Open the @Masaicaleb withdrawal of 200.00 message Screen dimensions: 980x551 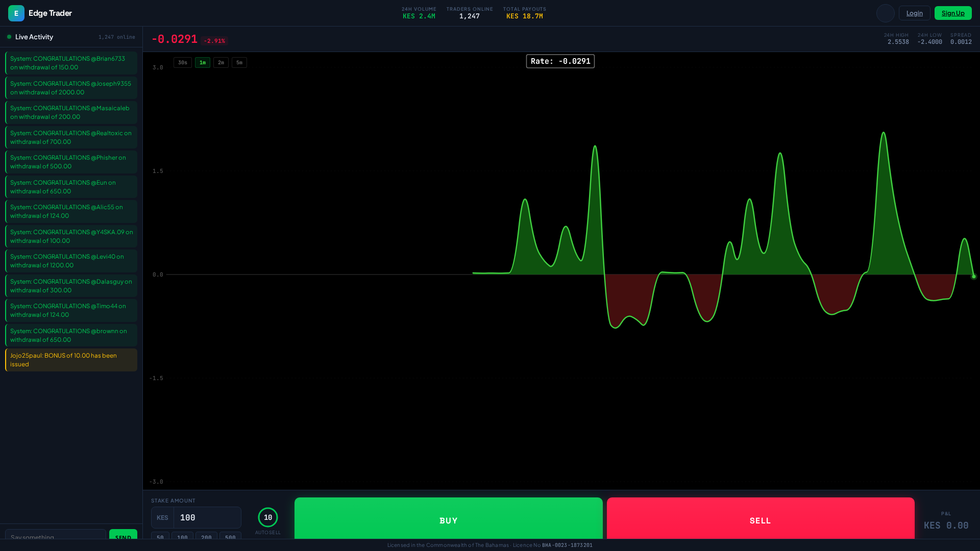(71, 112)
